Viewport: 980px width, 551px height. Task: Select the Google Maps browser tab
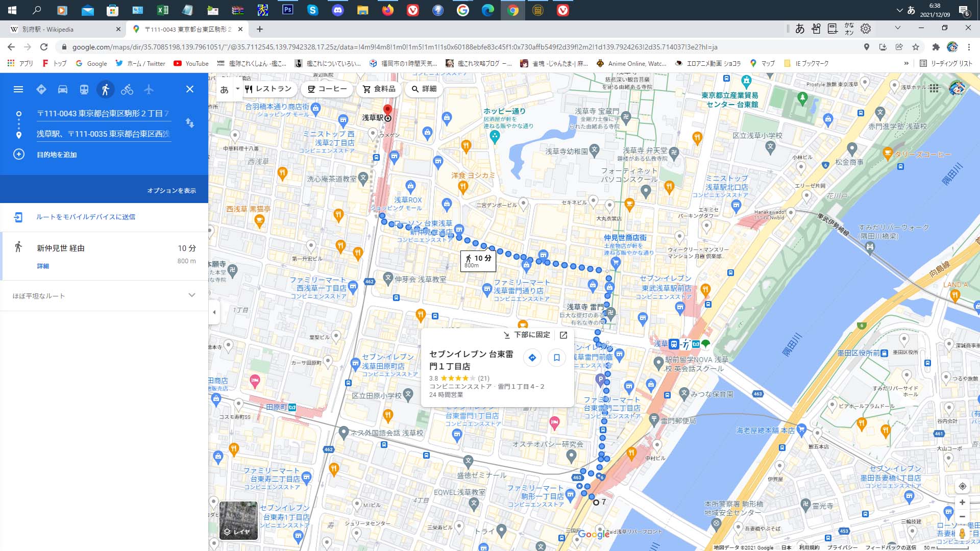187,29
